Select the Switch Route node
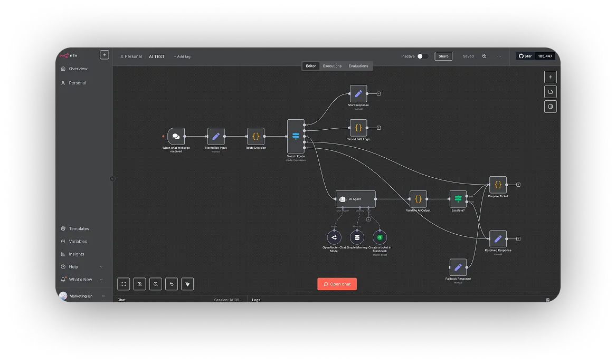 (x=296, y=136)
